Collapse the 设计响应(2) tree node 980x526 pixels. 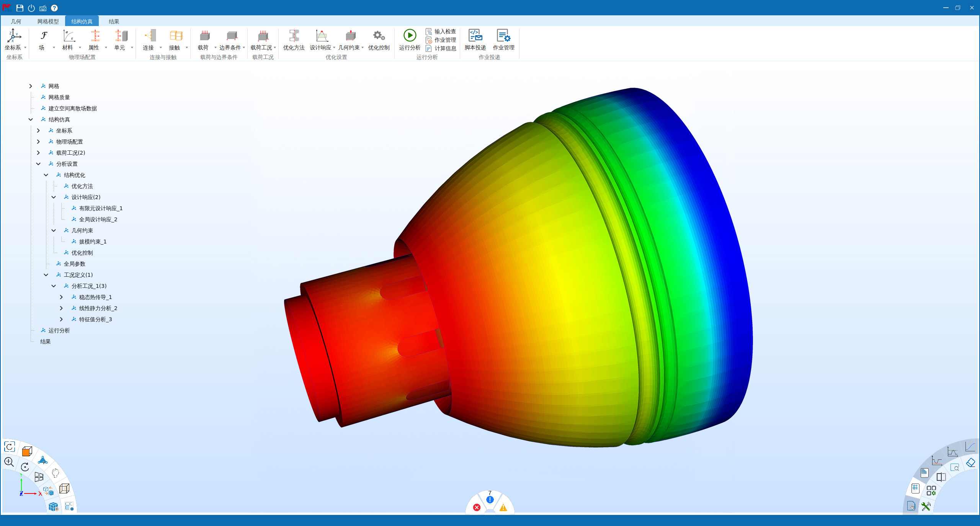click(x=54, y=197)
